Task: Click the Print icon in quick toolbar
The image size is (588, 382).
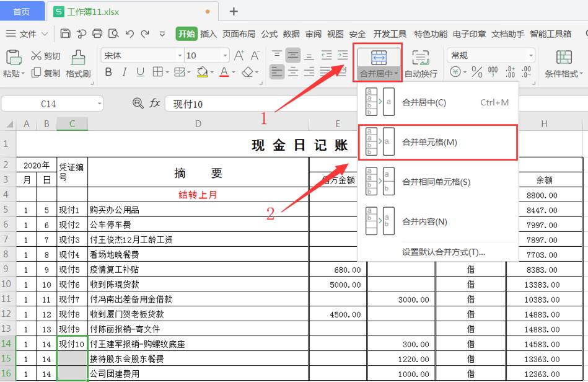Action: (x=97, y=33)
